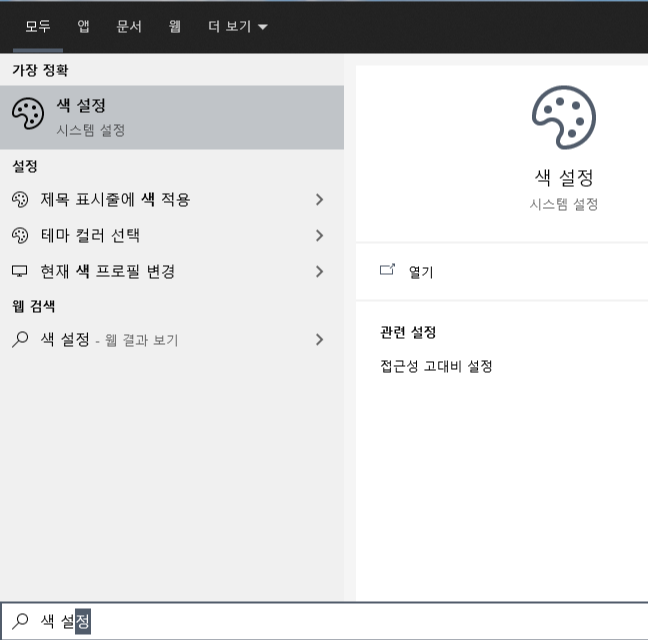Click 열기 to open color settings

tap(421, 272)
